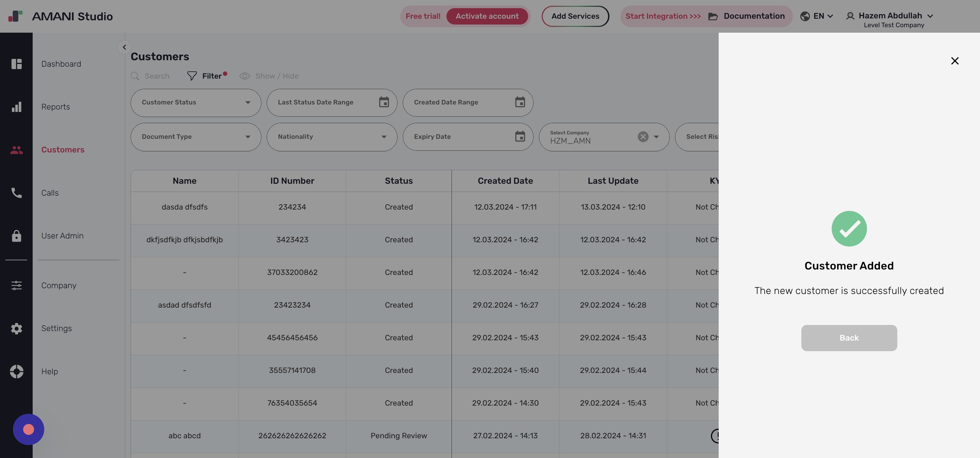This screenshot has height=458, width=980.
Task: Open the Created Date Range calendar
Action: (x=520, y=102)
